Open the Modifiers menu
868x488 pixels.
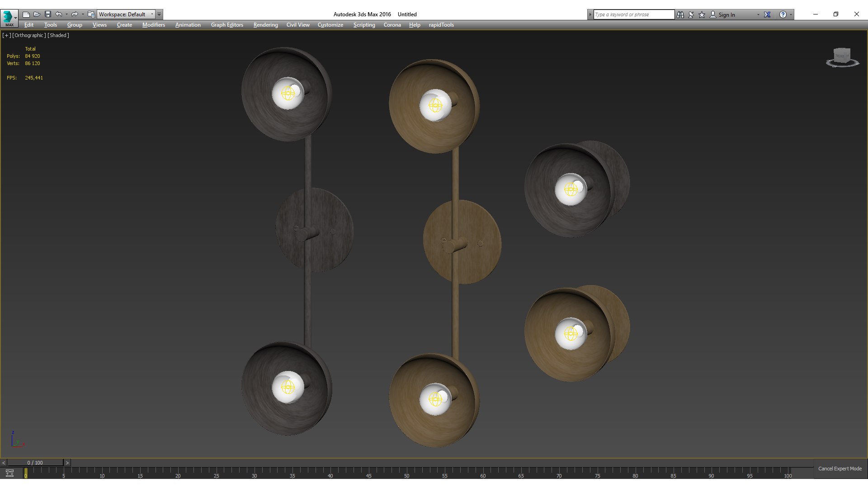tap(153, 25)
